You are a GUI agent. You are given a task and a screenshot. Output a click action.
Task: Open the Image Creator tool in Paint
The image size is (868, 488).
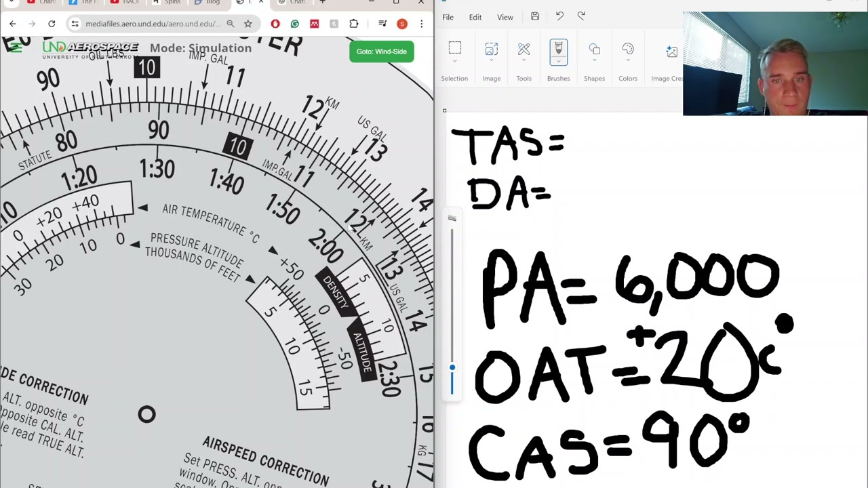coord(671,52)
